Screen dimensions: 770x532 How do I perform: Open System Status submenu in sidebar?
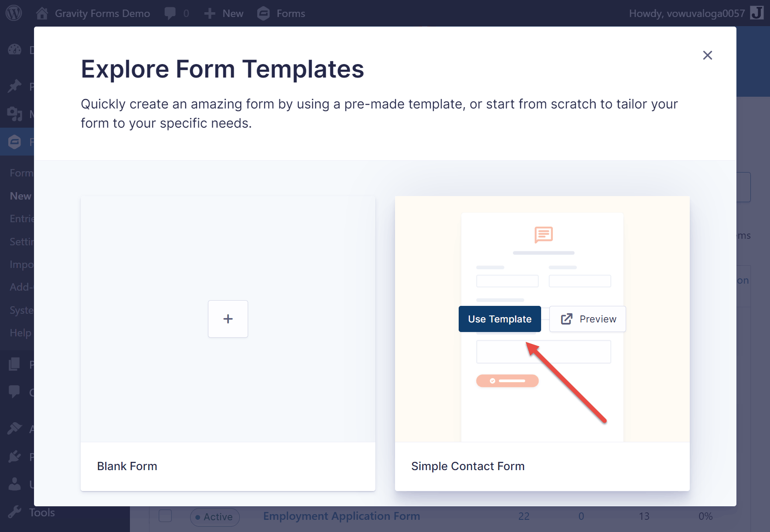22,310
